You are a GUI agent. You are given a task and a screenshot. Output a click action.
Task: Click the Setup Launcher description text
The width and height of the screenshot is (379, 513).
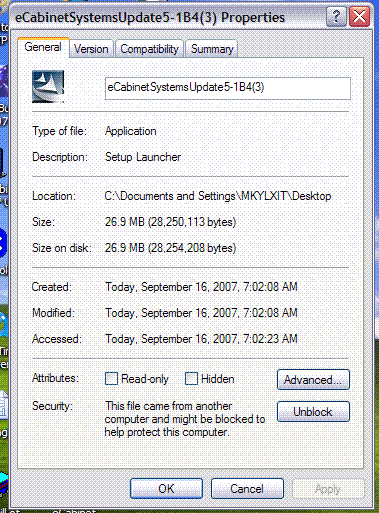[x=143, y=157]
